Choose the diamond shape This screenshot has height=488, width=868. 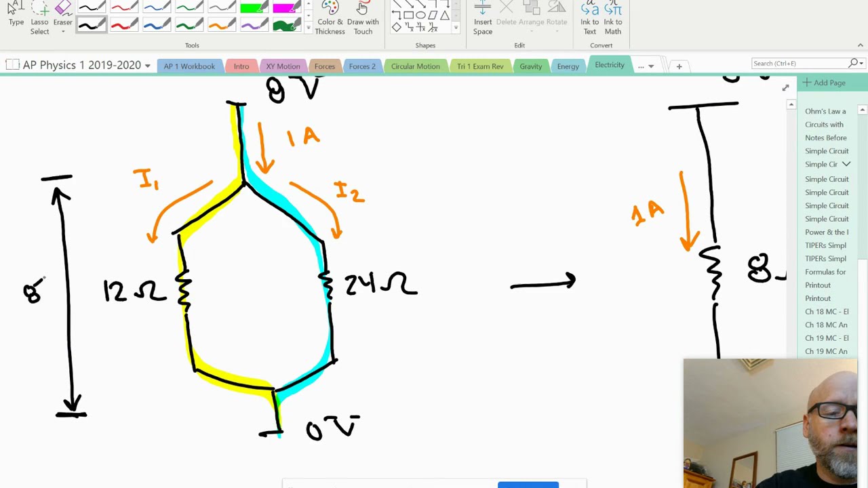tap(396, 27)
